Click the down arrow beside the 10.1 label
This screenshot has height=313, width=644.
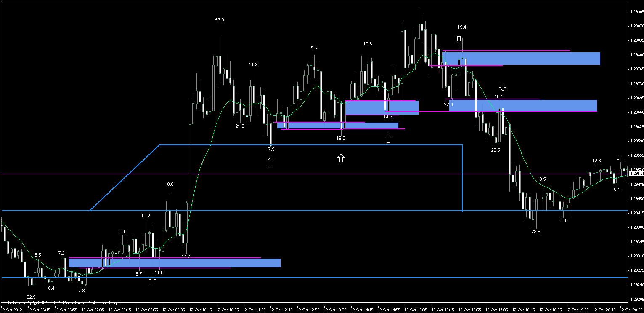(x=503, y=87)
